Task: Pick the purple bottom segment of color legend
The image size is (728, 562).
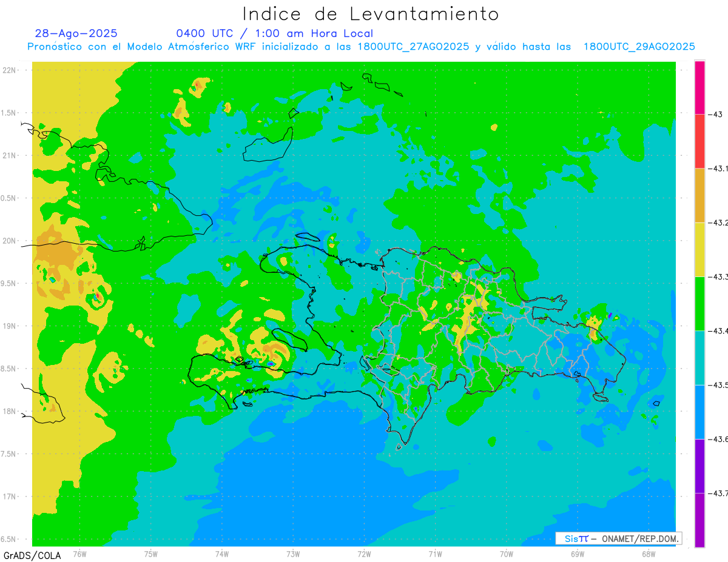Action: coord(699,520)
